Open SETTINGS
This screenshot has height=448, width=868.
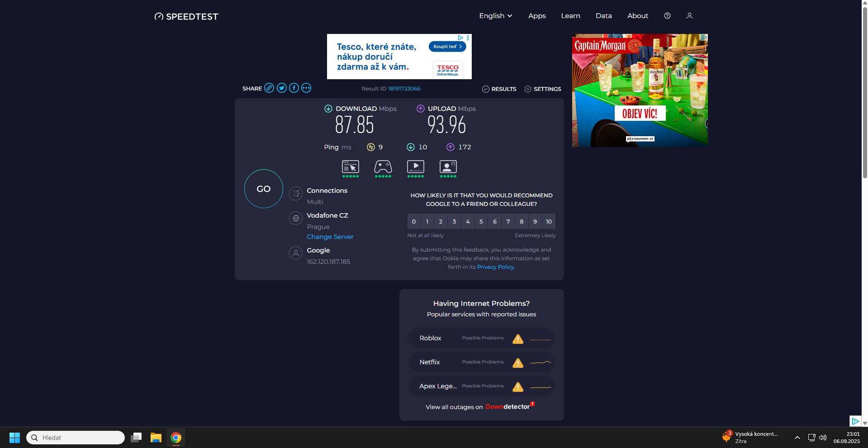coord(542,89)
